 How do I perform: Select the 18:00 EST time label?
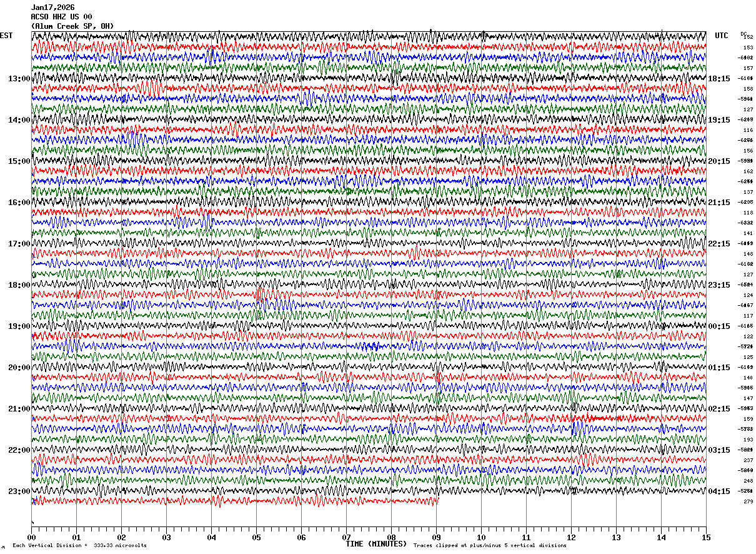(x=19, y=285)
